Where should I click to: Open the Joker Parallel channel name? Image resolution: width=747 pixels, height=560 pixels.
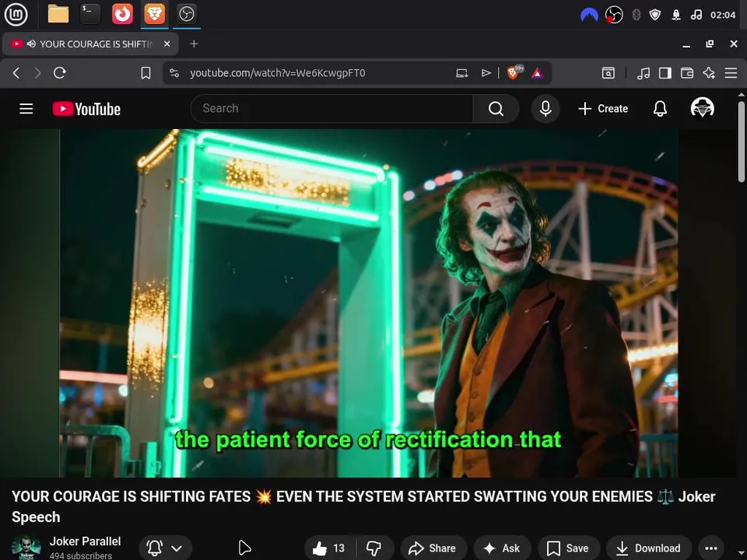pos(86,541)
